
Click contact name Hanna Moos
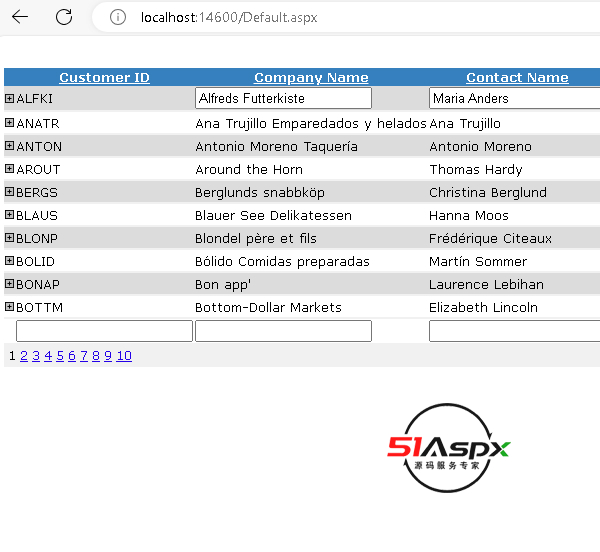[x=469, y=215]
